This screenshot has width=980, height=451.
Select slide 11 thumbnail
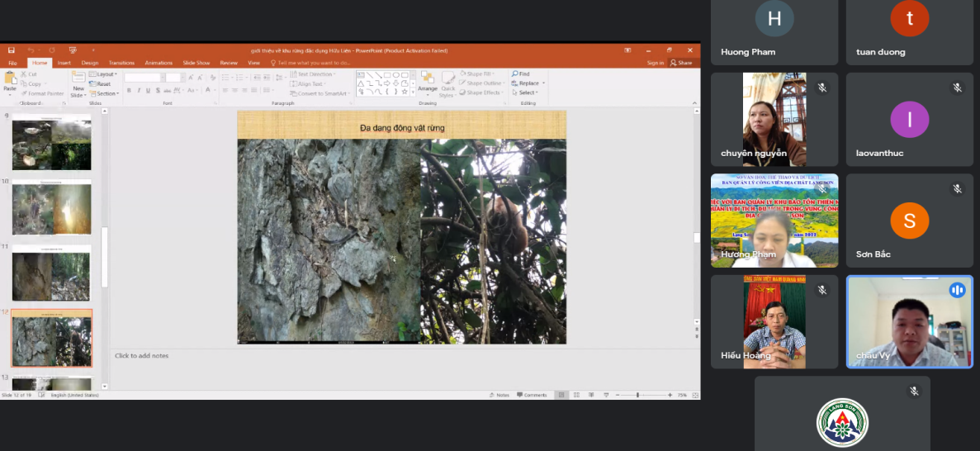[52, 273]
